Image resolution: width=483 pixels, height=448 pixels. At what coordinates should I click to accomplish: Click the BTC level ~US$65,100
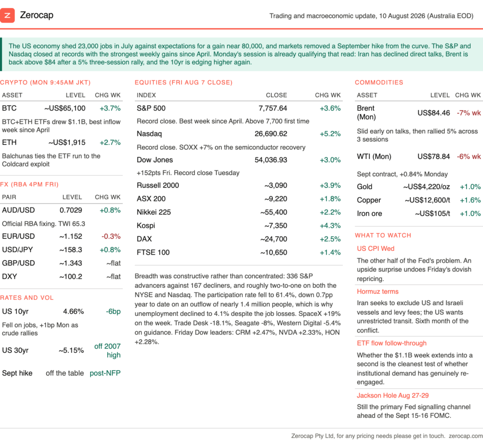[x=65, y=108]
